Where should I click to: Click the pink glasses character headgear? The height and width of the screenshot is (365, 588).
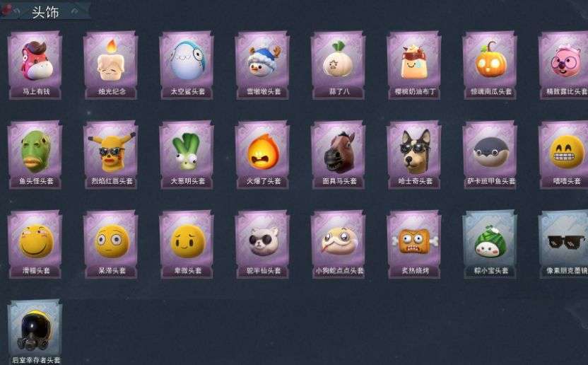coord(564,65)
